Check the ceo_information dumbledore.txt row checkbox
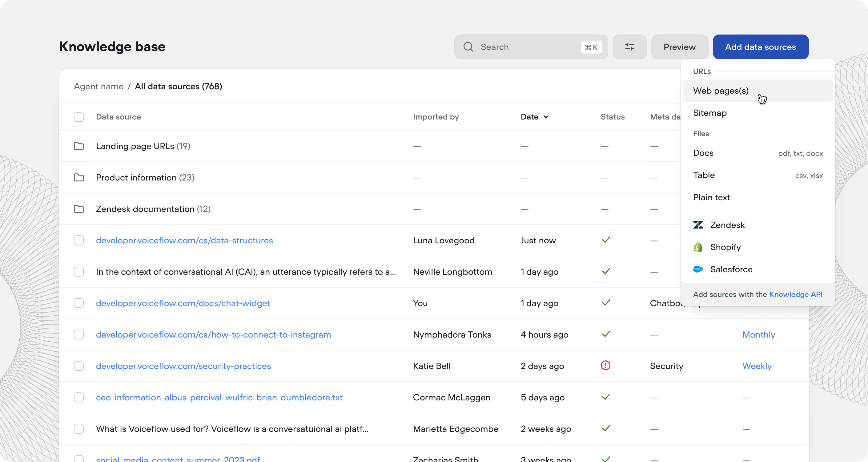The width and height of the screenshot is (868, 462). click(x=79, y=397)
